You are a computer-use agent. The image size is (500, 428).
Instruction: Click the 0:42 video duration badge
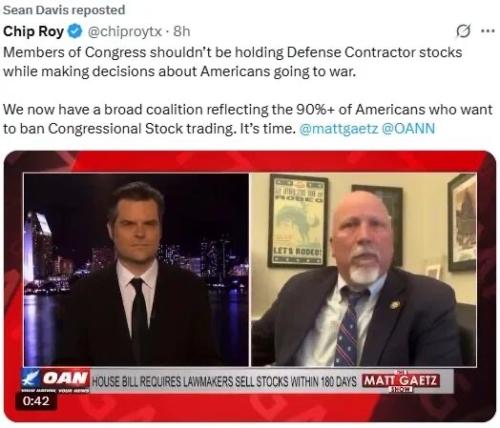coord(36,401)
